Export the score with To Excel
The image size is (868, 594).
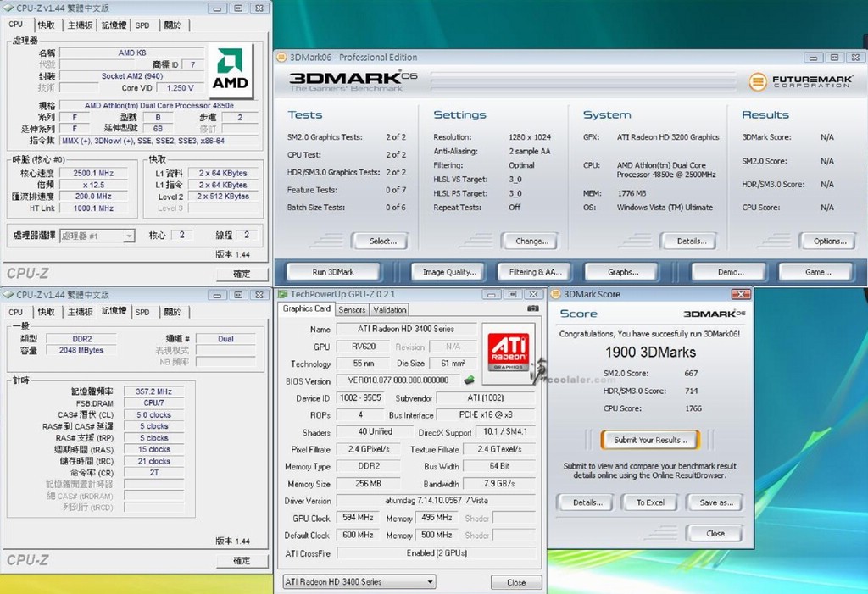[x=650, y=502]
